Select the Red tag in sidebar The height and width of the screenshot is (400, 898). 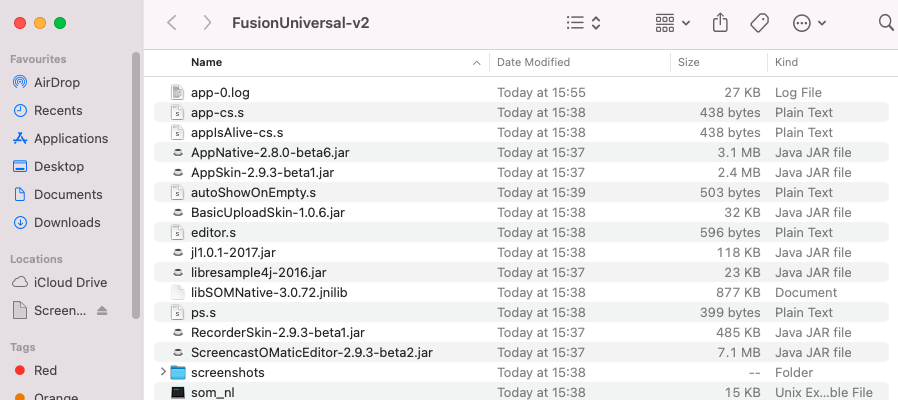tap(45, 370)
